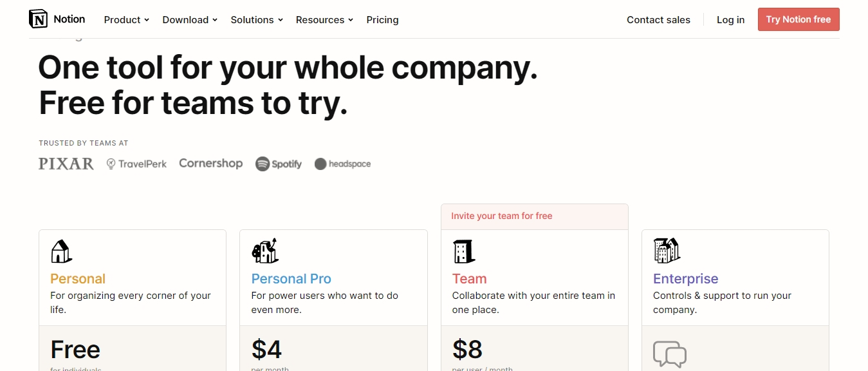The image size is (868, 371).
Task: Go to the Pricing page
Action: 382,20
